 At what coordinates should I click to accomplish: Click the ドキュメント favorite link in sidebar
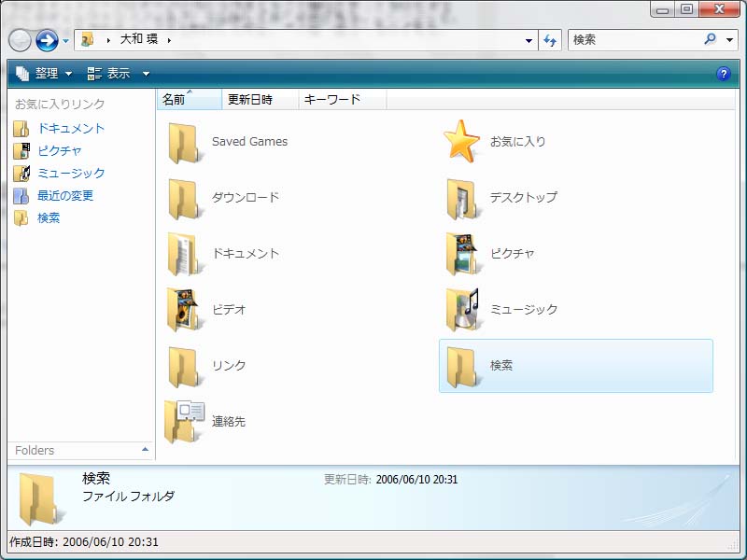pos(71,129)
